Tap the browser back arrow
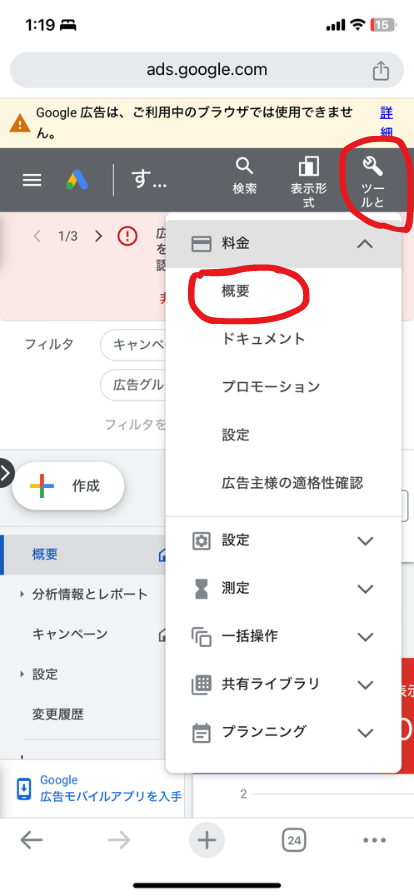The height and width of the screenshot is (896, 414). coord(31,840)
